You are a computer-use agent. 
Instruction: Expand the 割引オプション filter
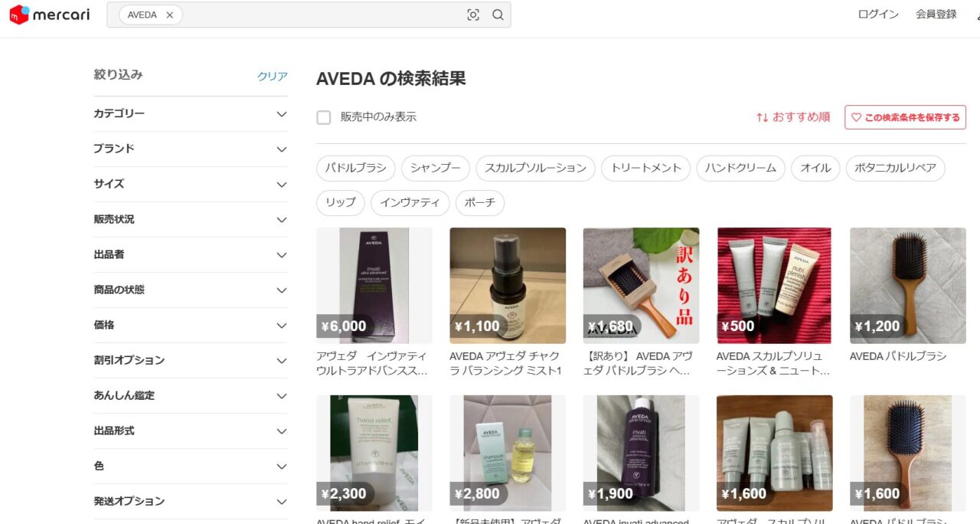click(x=191, y=360)
